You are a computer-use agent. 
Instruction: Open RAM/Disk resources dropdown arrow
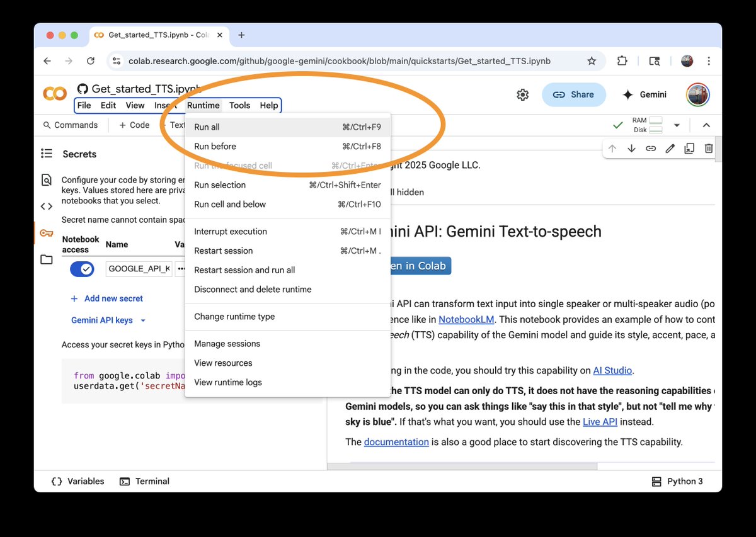677,125
